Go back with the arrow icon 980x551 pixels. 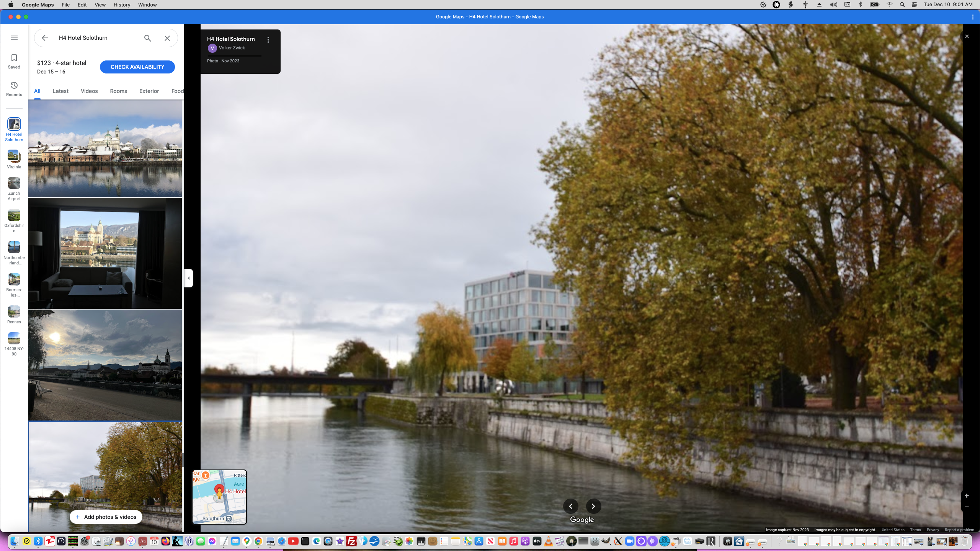(45, 38)
